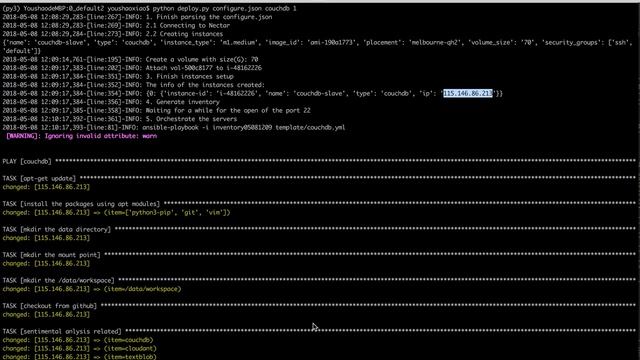Click 'The info of the instances created' line
The image size is (640, 360).
[x=133, y=85]
